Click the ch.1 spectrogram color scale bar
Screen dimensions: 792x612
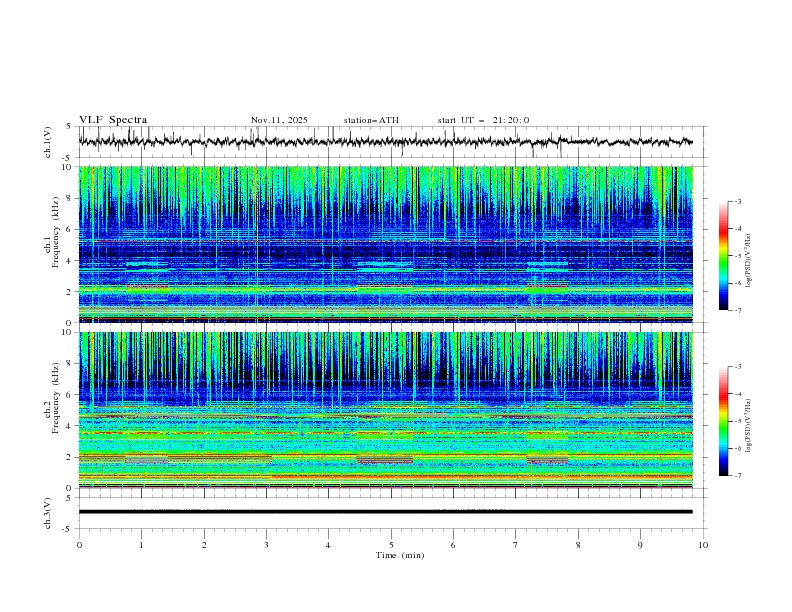723,256
